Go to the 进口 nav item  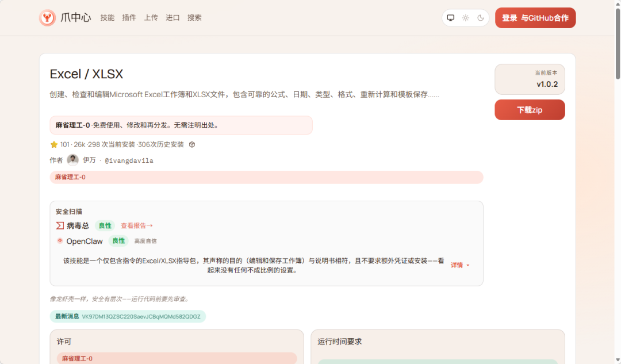[172, 18]
